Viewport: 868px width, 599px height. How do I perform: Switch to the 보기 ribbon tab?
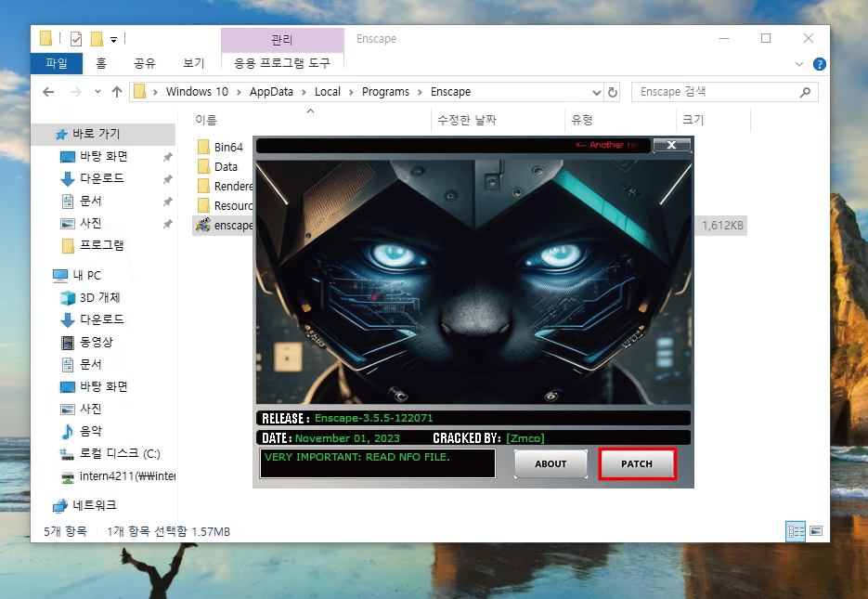click(194, 63)
